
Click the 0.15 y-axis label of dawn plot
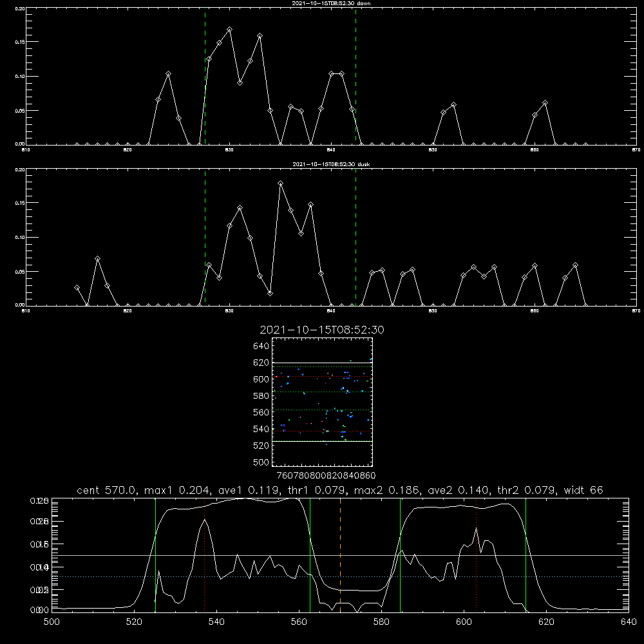tap(20, 42)
